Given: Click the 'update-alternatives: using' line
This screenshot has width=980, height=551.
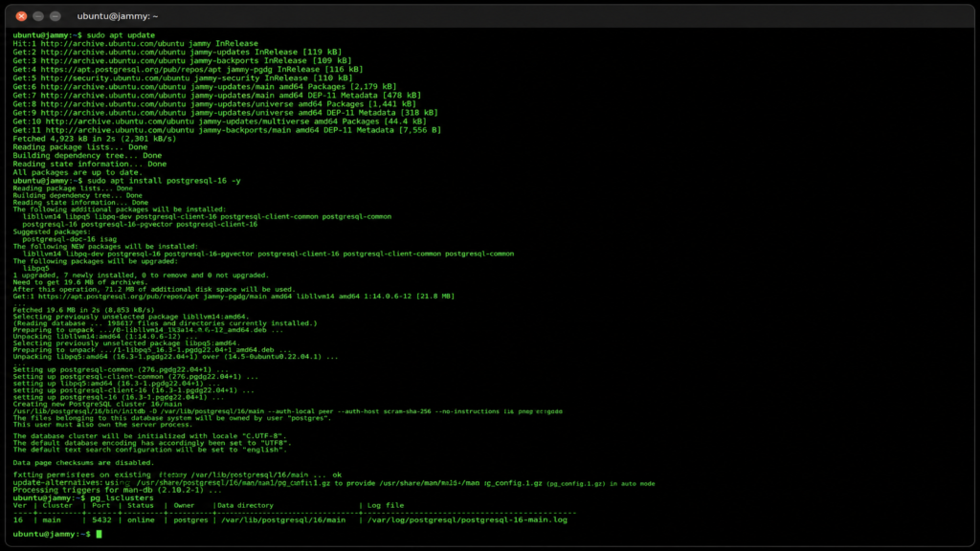Looking at the screenshot, I should pos(334,483).
